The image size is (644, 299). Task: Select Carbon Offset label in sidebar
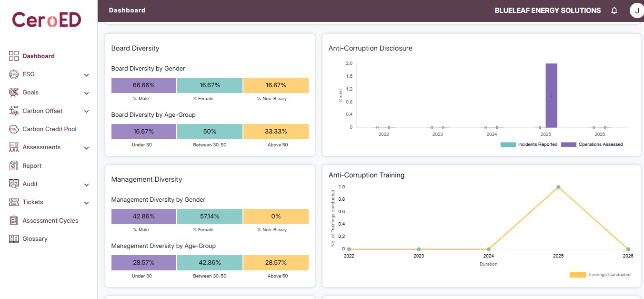42,111
